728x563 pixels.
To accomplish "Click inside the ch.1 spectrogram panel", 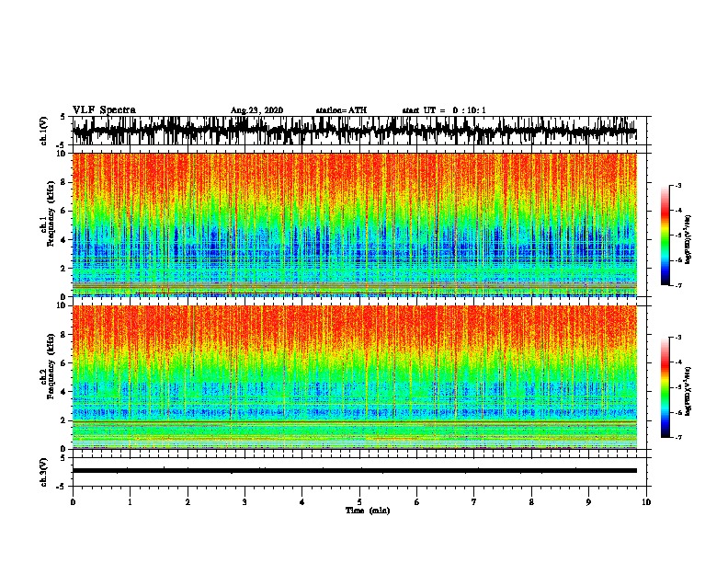I will click(355, 224).
